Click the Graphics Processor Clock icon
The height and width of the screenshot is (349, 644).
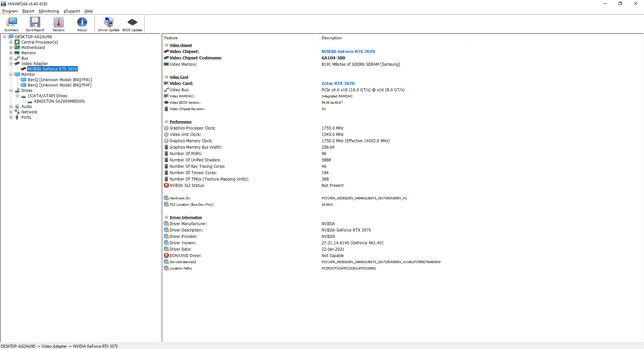(x=166, y=128)
